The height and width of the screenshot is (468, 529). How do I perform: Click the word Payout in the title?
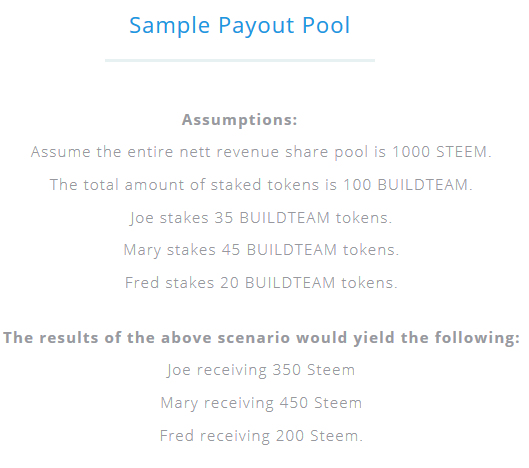[257, 26]
